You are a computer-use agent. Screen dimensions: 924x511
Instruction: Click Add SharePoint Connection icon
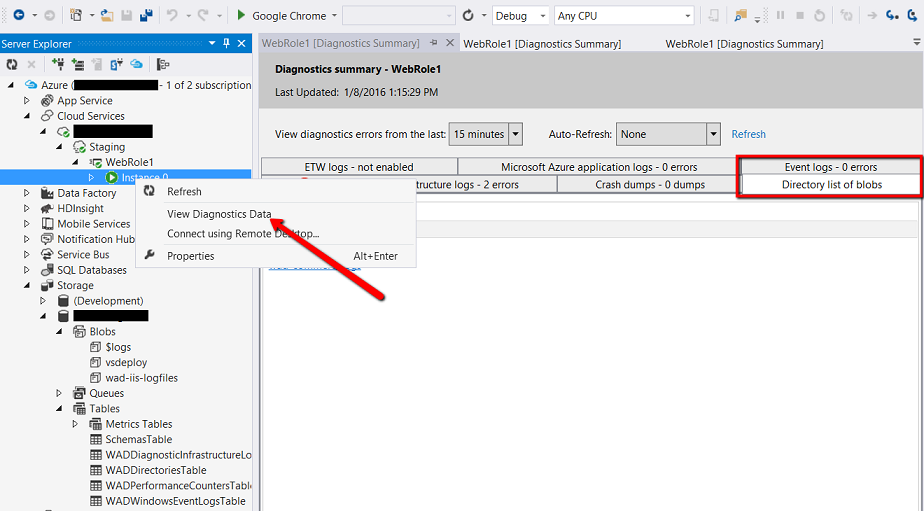coord(116,64)
